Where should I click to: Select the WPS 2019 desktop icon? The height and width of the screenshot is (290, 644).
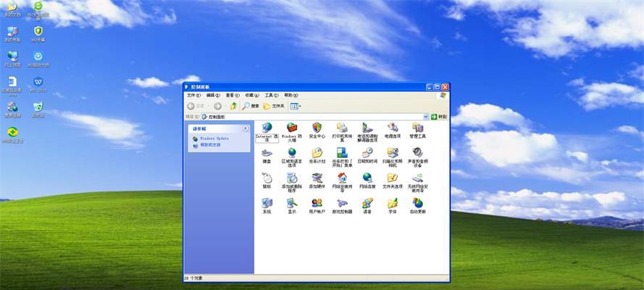(38, 85)
